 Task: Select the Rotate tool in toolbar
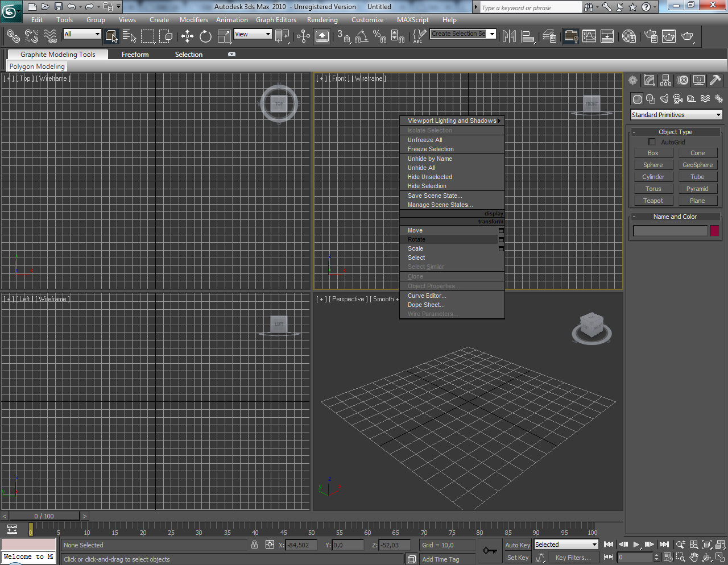tap(206, 36)
